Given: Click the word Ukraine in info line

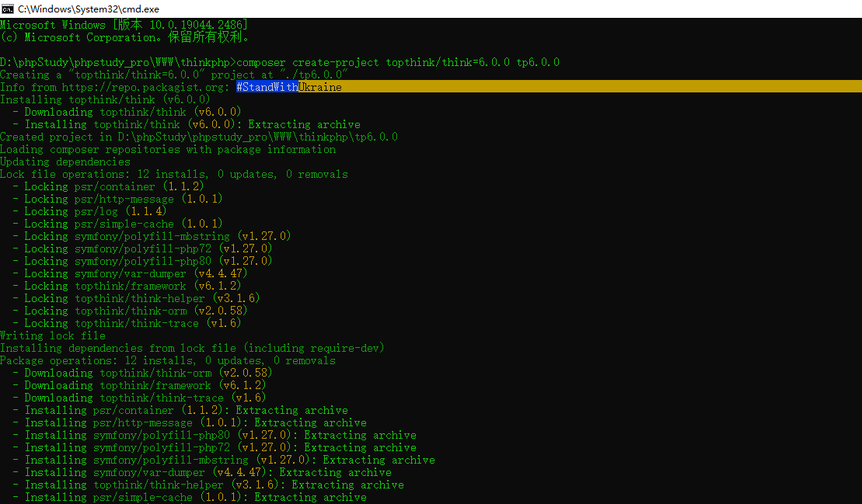Looking at the screenshot, I should [320, 87].
